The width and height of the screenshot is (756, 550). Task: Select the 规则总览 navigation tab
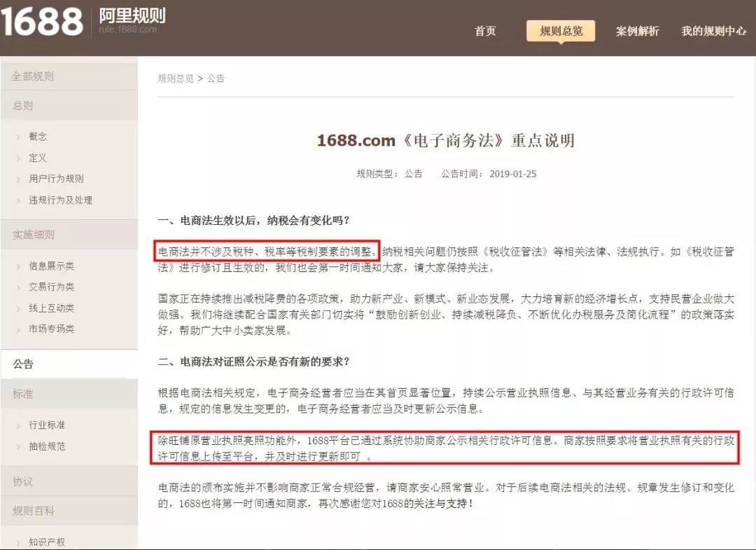561,32
